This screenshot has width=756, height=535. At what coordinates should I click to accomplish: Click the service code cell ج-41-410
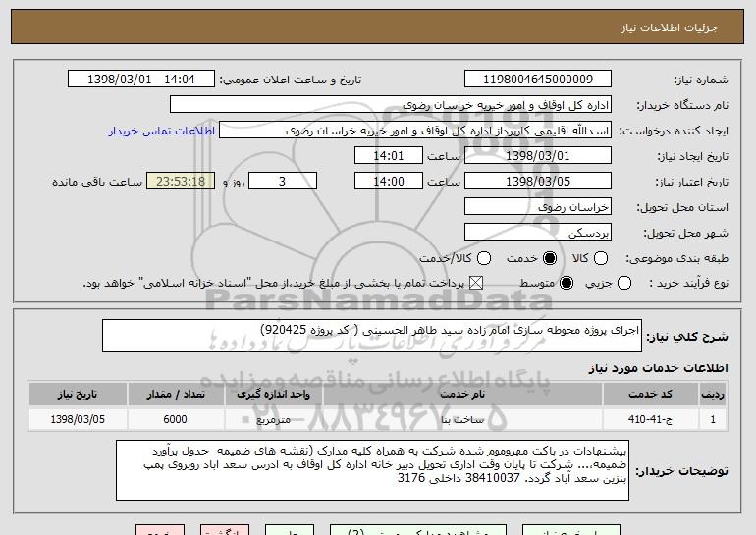point(650,419)
